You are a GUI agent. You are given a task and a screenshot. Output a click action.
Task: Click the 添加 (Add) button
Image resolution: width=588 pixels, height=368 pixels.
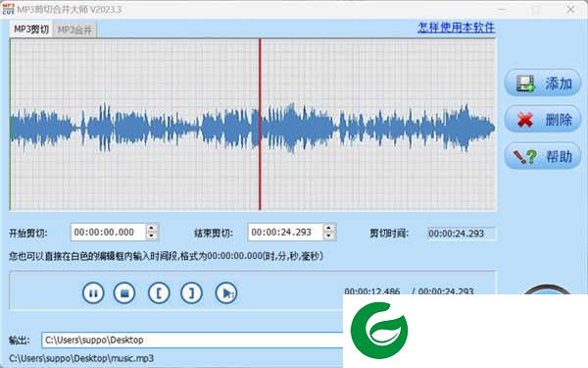pyautogui.click(x=543, y=83)
